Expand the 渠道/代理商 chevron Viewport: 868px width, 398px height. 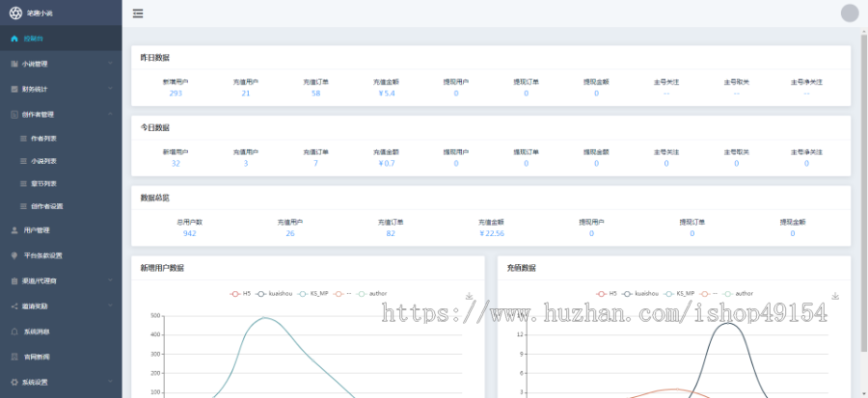[x=110, y=280]
